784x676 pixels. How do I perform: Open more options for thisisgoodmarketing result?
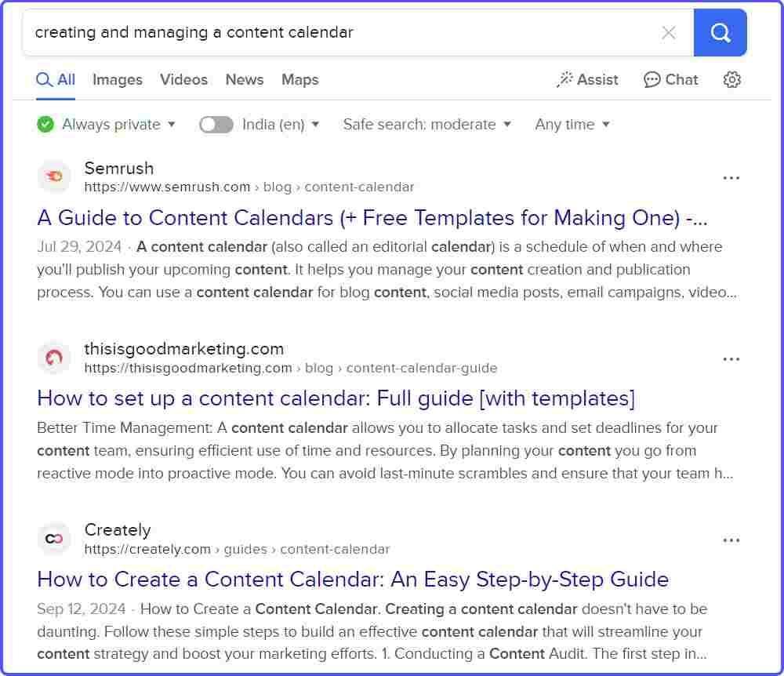[731, 359]
